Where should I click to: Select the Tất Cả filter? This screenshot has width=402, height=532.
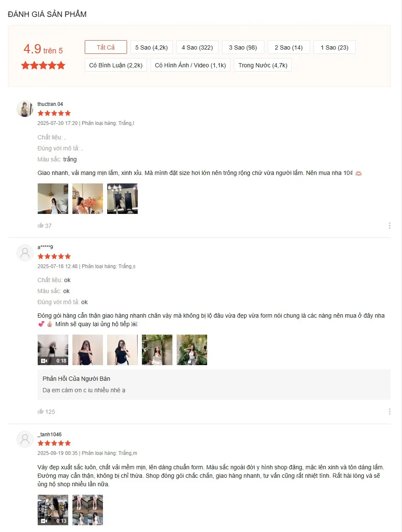pos(106,47)
